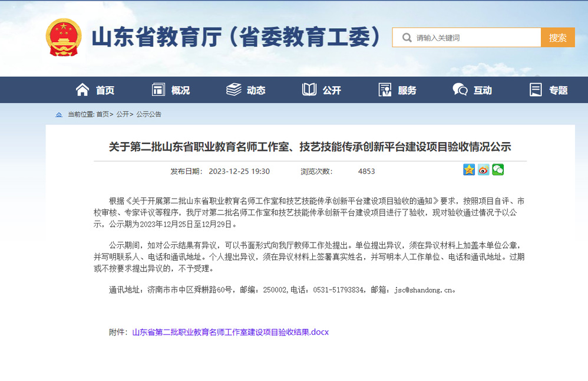Click the 通讯地址 line text
The height and width of the screenshot is (381, 588).
point(282,290)
